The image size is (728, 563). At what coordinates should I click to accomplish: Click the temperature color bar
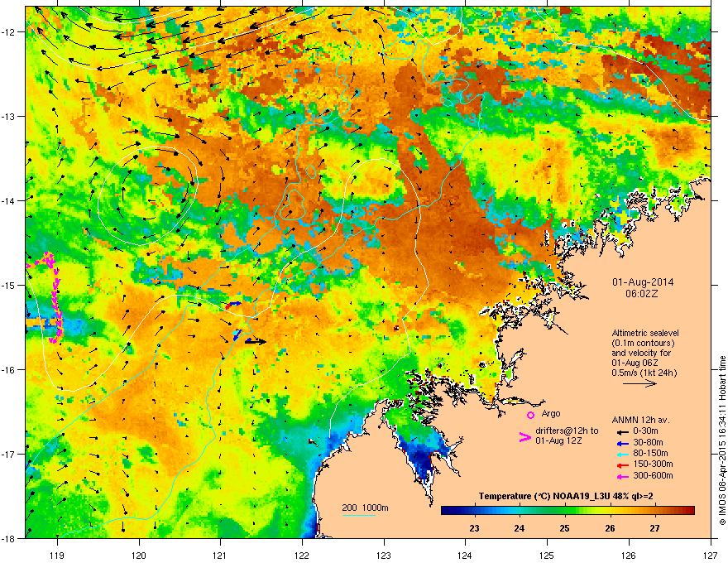(x=568, y=511)
